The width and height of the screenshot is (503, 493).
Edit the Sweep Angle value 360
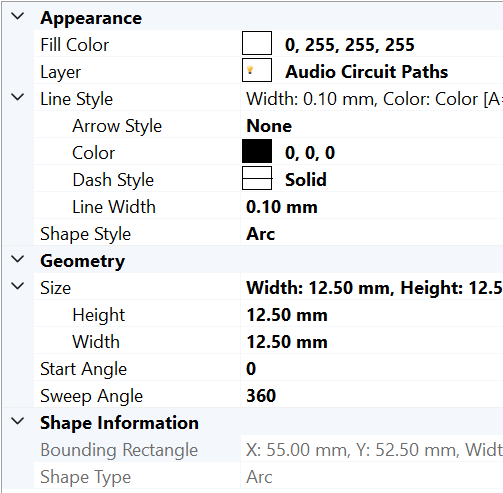pos(372,396)
